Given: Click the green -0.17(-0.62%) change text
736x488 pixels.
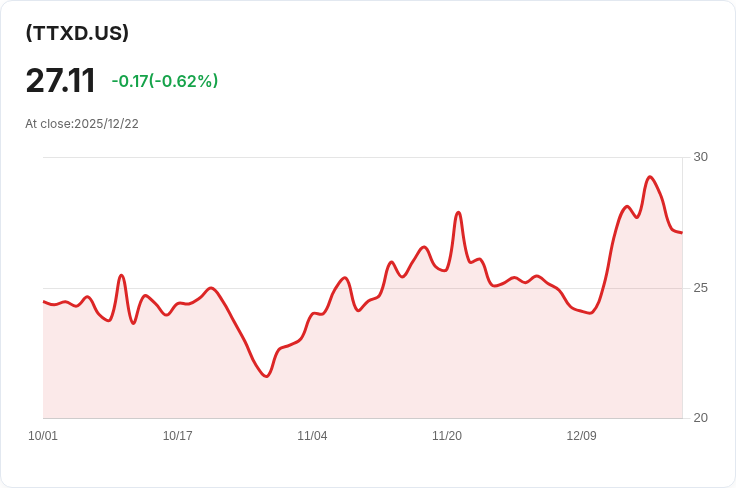Looking at the screenshot, I should (x=164, y=81).
